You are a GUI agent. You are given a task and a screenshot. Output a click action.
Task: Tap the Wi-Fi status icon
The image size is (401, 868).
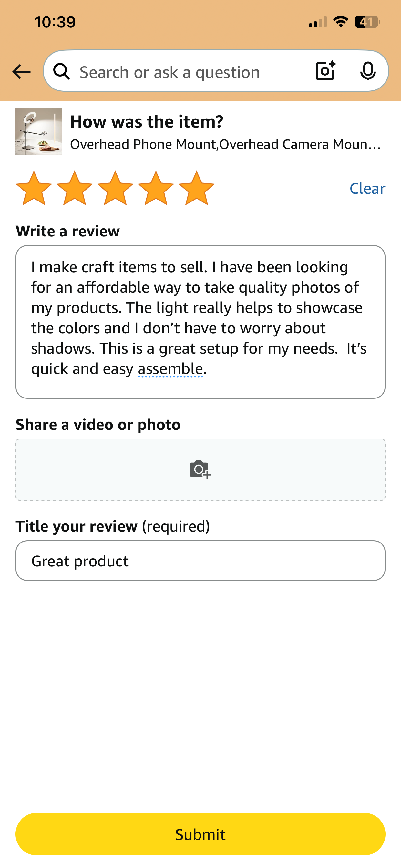(x=341, y=22)
